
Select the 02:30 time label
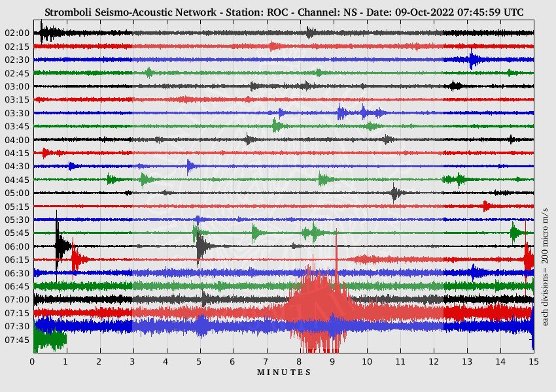point(17,60)
